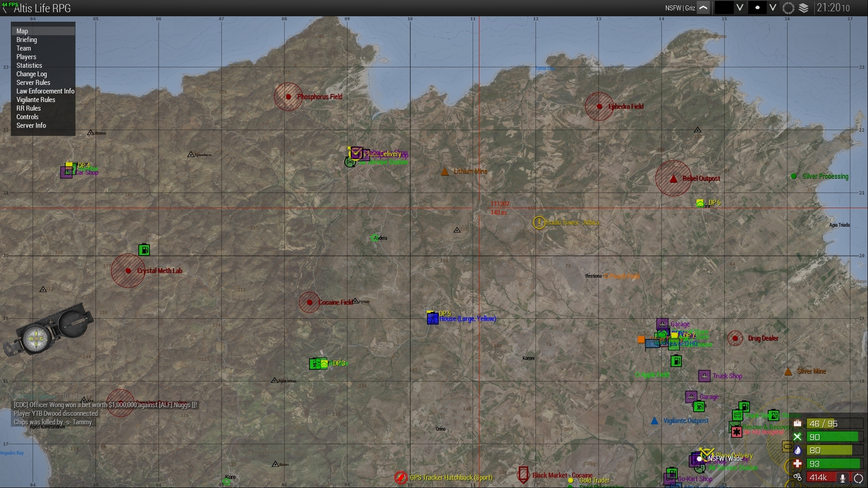The image size is (868, 488).
Task: Open the Briefing tab in the menu
Action: pyautogui.click(x=27, y=40)
